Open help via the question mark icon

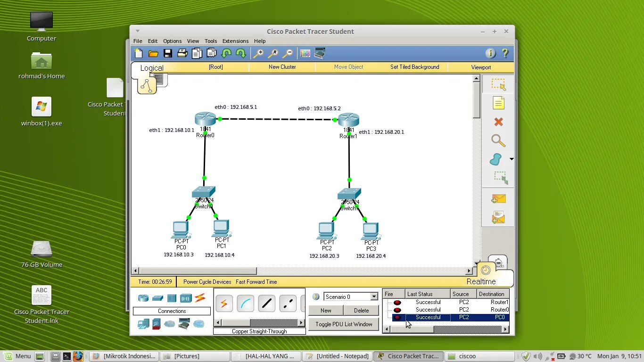(505, 53)
